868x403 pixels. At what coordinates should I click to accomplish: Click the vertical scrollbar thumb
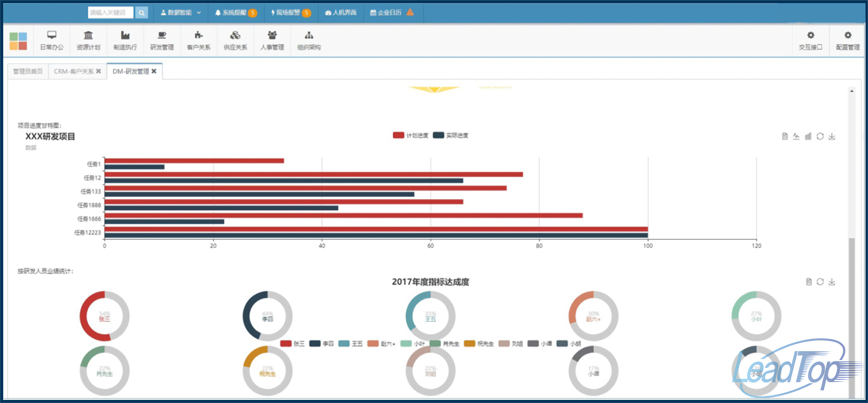pos(852,318)
